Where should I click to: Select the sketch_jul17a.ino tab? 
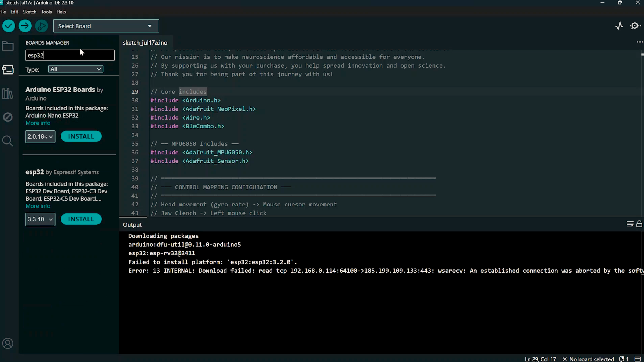[x=145, y=43]
